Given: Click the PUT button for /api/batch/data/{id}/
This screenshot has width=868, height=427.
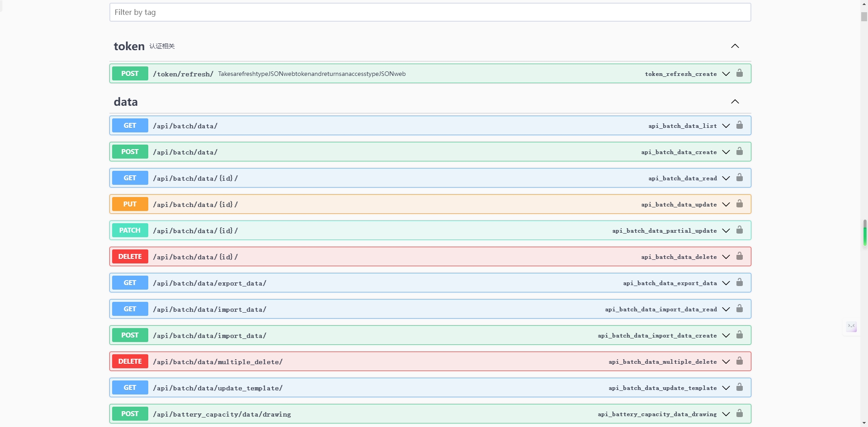Looking at the screenshot, I should click(x=130, y=204).
